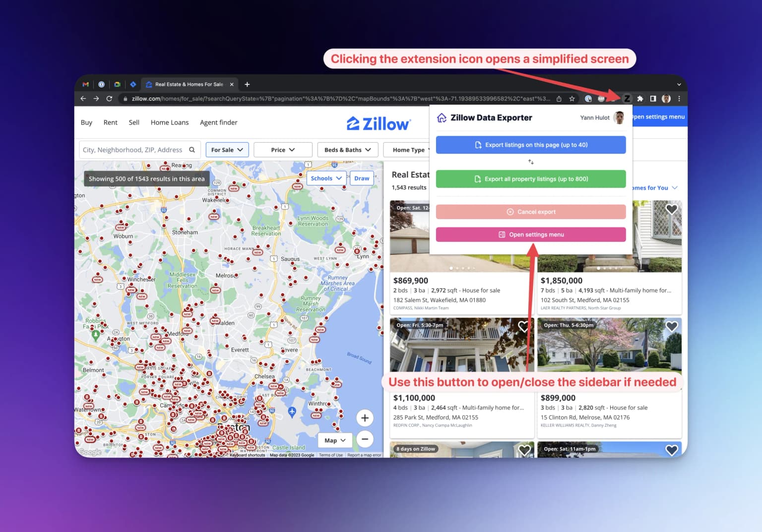Open the Extensions puzzle-piece menu
Image resolution: width=762 pixels, height=532 pixels.
(x=640, y=99)
